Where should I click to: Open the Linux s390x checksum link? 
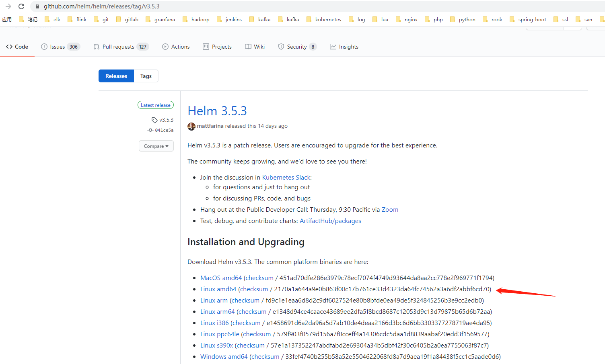pos(251,345)
